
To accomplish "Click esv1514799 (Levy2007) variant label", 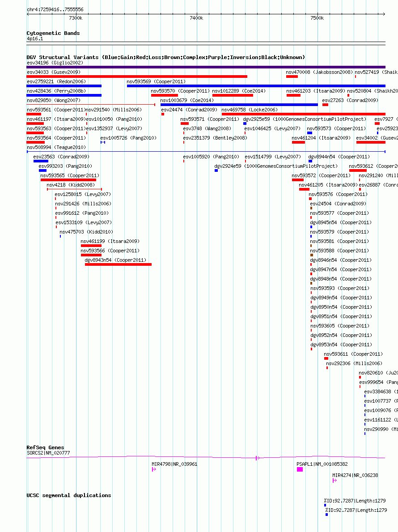I will pos(273,157).
